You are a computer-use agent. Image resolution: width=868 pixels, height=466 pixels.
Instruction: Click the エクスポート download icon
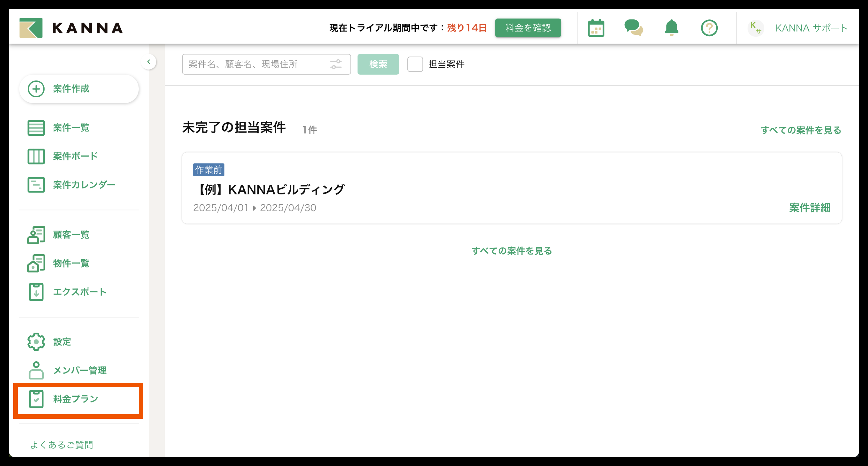[36, 292]
